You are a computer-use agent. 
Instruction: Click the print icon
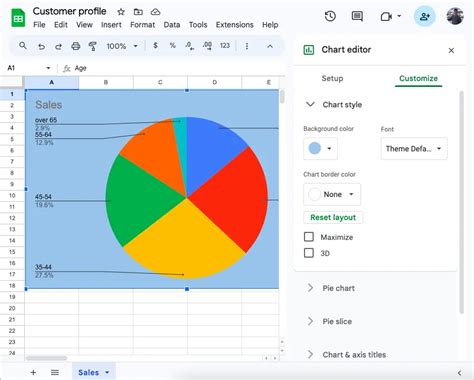(76, 46)
